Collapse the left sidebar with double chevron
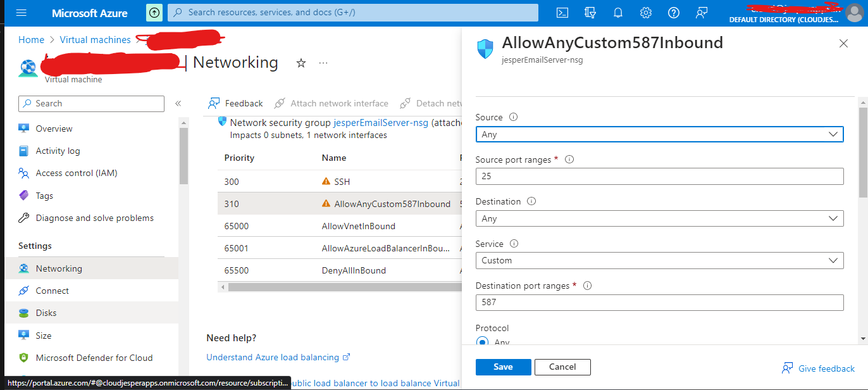The width and height of the screenshot is (868, 390). 178,103
